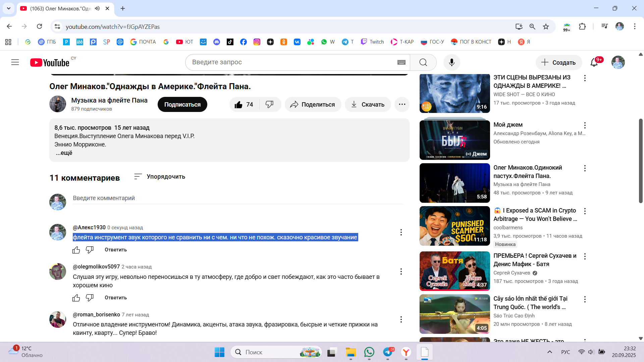Open options menu for @Алекс1930 comment
The image size is (644, 362).
click(401, 232)
